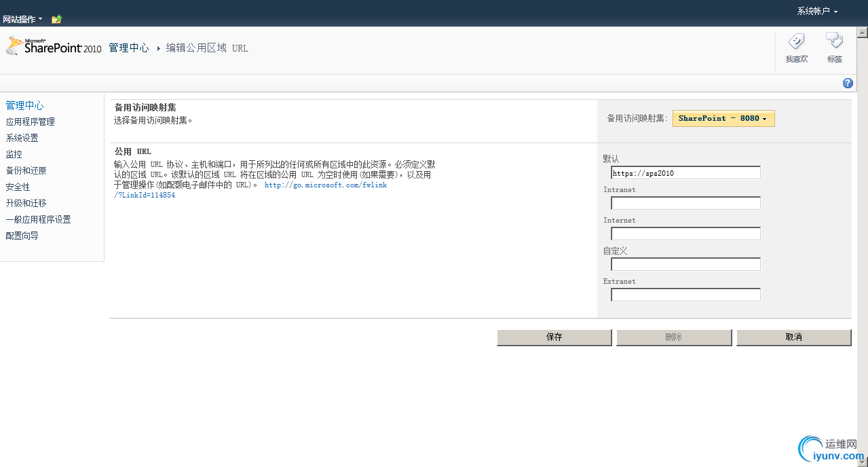Click the 编辑公用区域 URL page title
868x467 pixels.
[207, 48]
